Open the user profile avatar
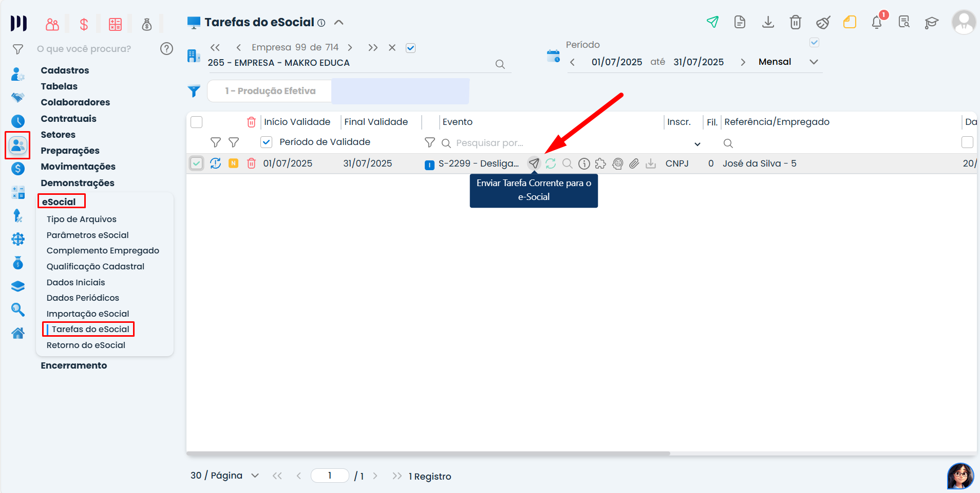Image resolution: width=980 pixels, height=493 pixels. 964,23
